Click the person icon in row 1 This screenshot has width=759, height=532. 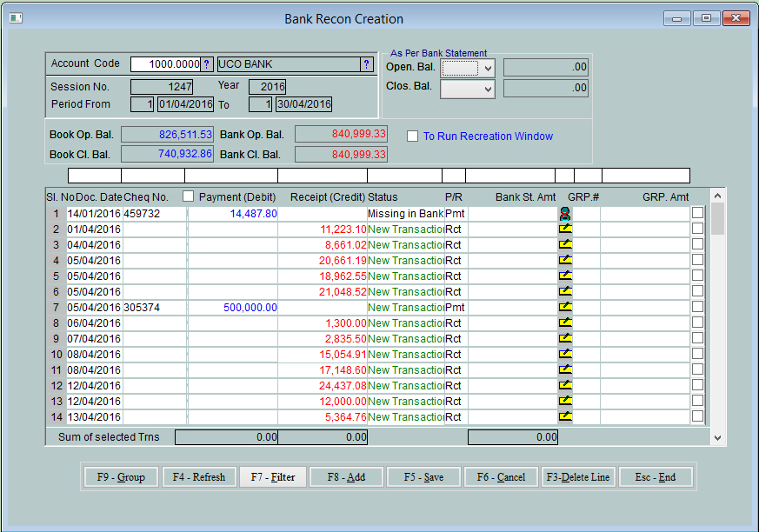click(565, 213)
